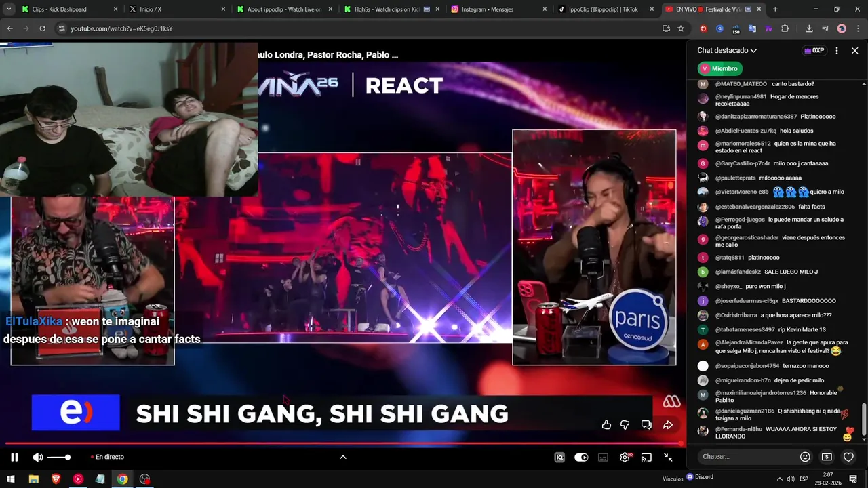Screen dimensions: 868x488
Task: Open Windows notification center
Action: [x=853, y=479]
